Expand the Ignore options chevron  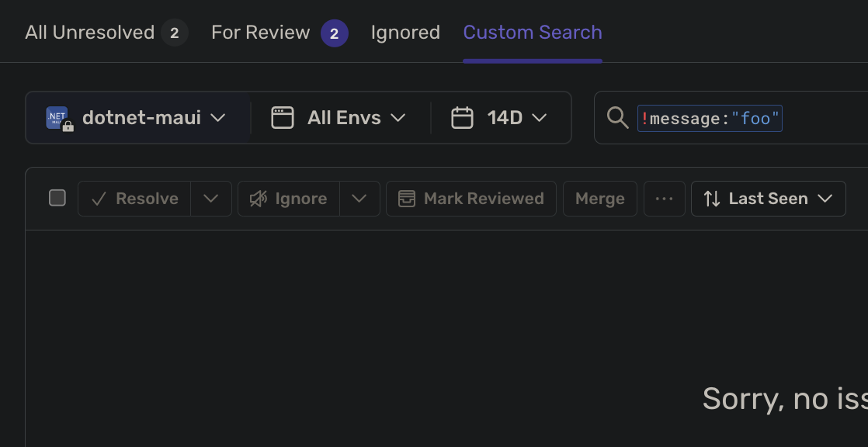(359, 198)
